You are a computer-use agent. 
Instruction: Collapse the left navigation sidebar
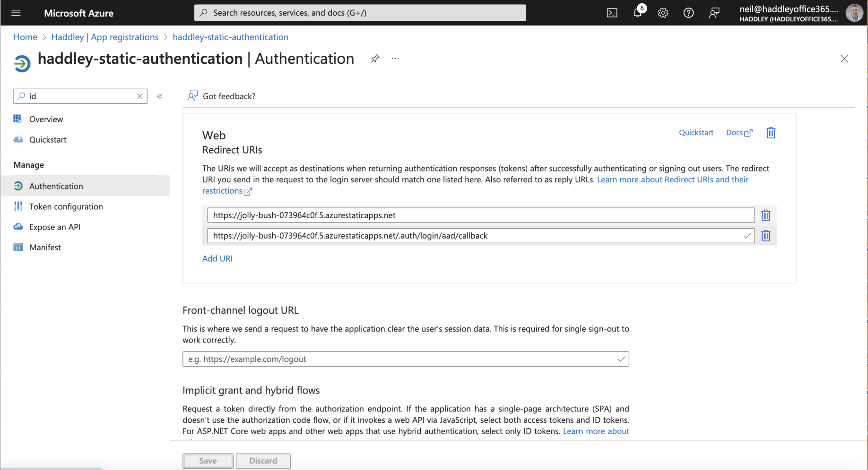160,96
